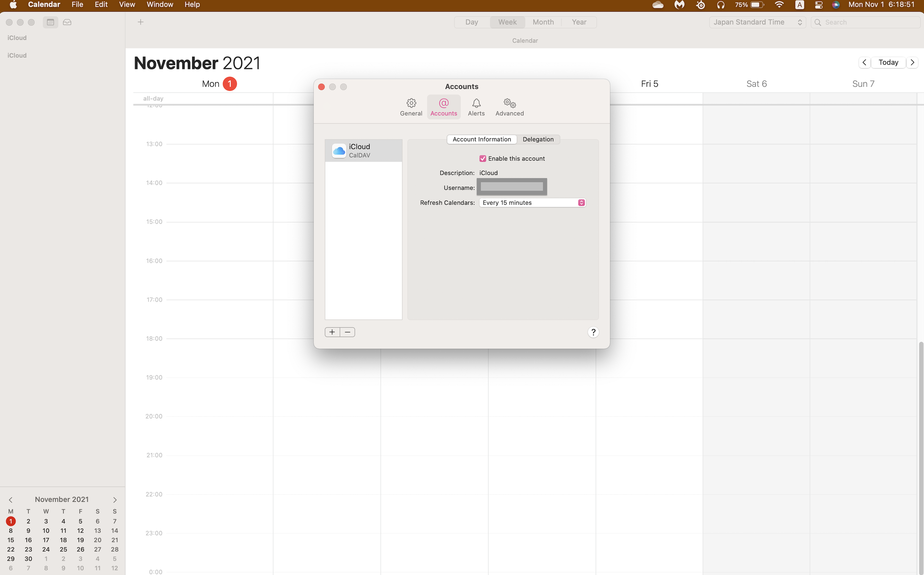
Task: Select November 17 in mini calendar
Action: click(46, 540)
